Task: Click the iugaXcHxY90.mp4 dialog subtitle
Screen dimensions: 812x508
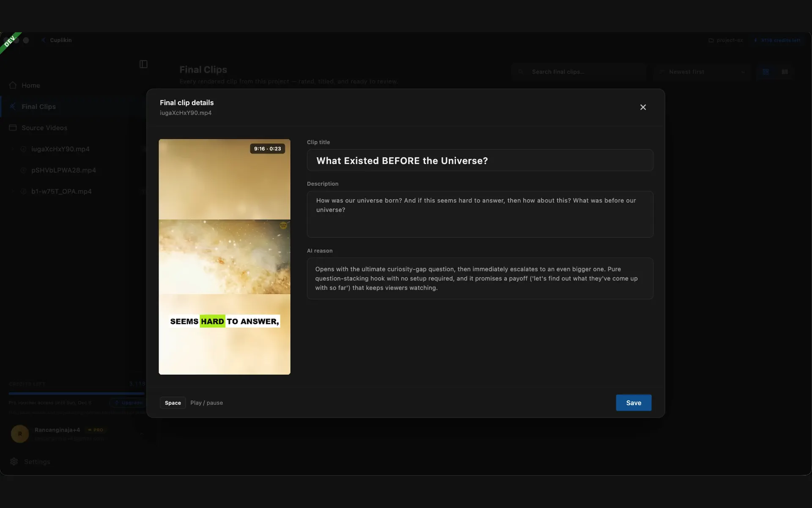Action: point(186,113)
